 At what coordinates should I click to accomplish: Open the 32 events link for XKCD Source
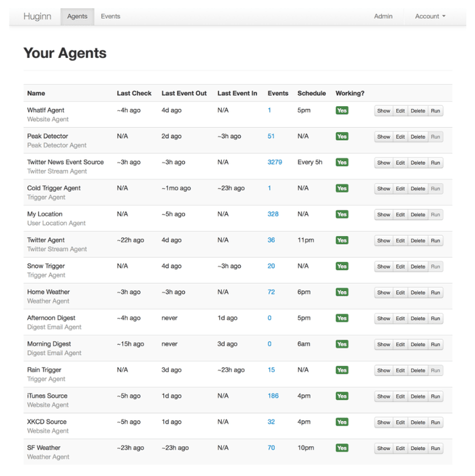[x=271, y=422]
